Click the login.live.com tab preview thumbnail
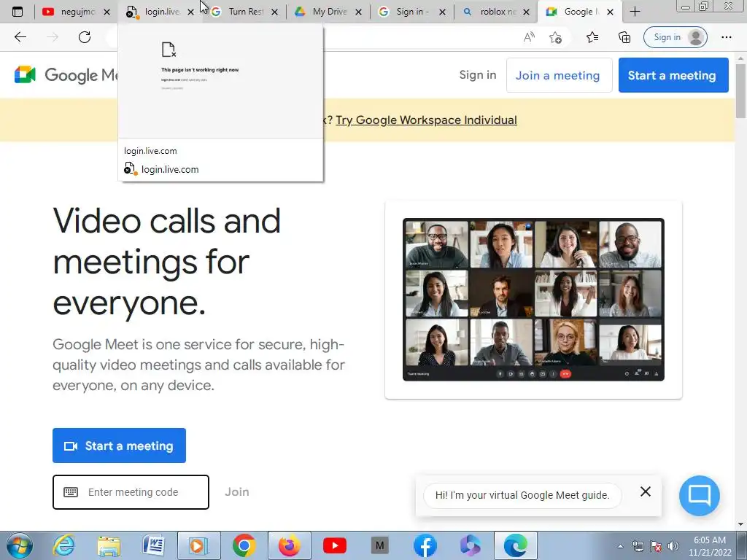 point(220,81)
